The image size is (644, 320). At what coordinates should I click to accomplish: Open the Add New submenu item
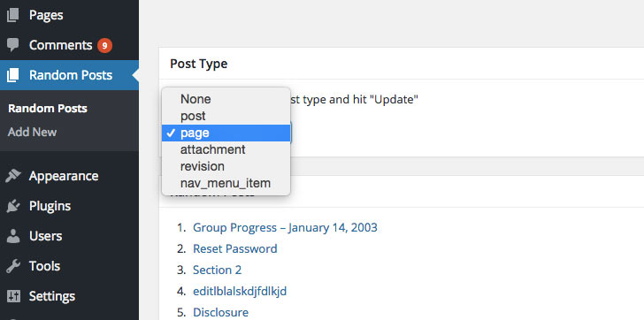point(32,132)
